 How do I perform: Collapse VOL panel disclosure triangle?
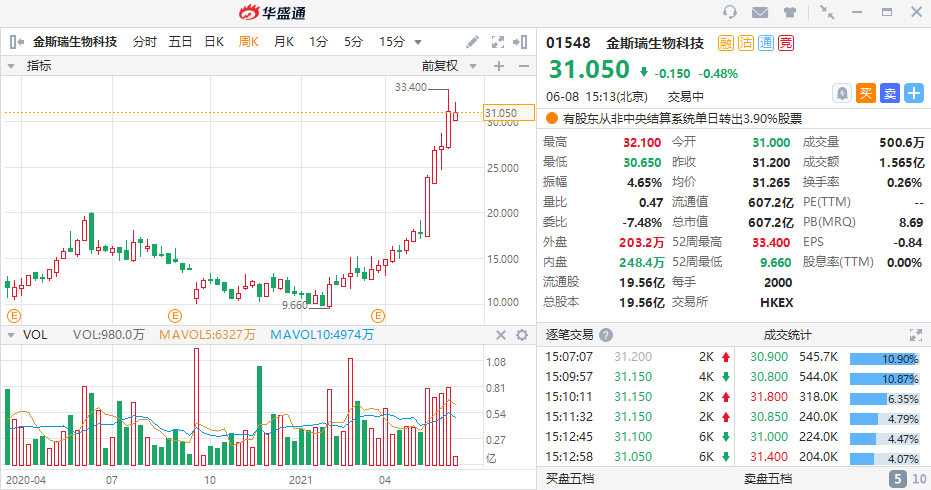pos(11,335)
